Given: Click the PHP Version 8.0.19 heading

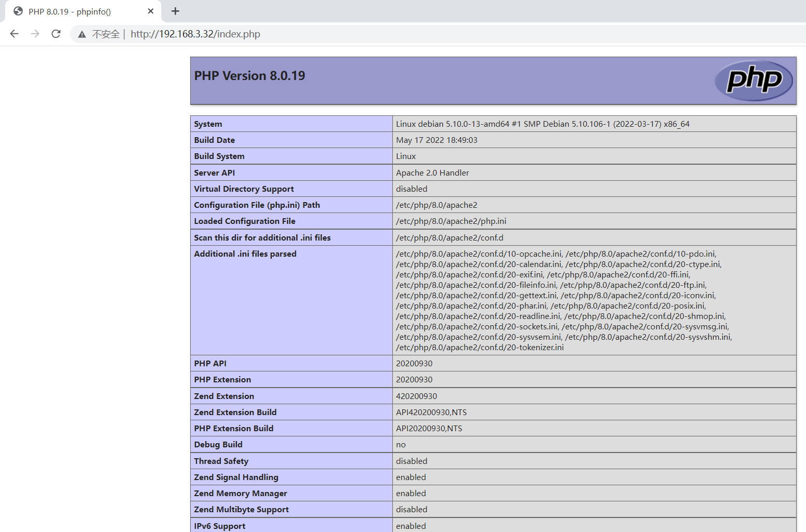Looking at the screenshot, I should click(249, 76).
